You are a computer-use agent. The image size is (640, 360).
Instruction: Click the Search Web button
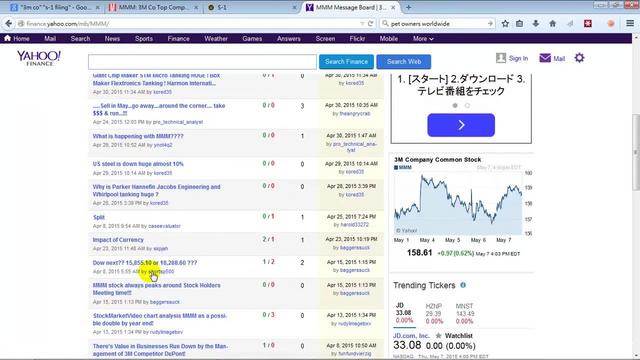[x=404, y=62]
